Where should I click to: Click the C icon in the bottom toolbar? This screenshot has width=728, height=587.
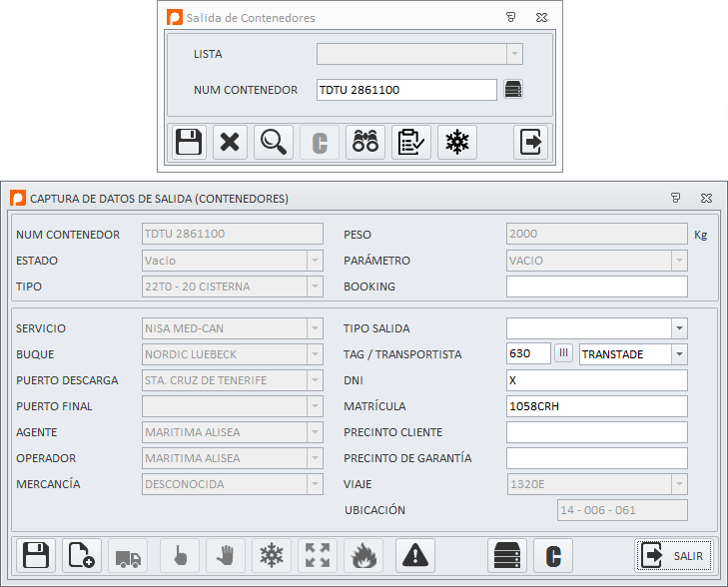coord(552,555)
